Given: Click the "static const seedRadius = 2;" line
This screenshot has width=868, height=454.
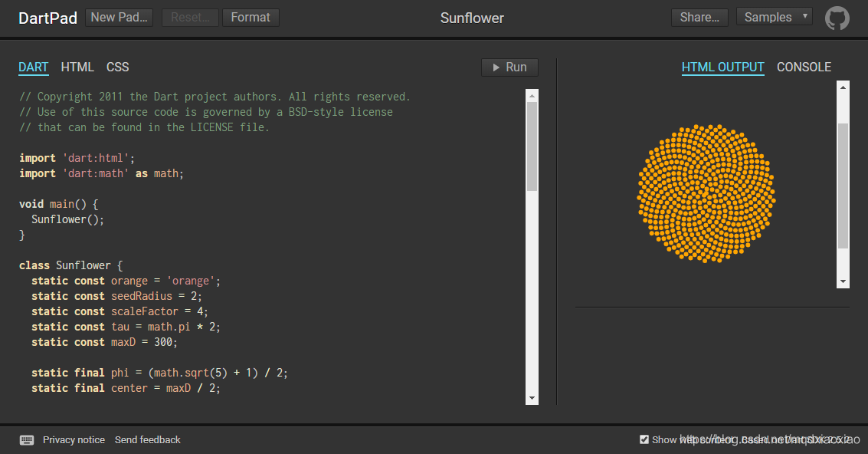Looking at the screenshot, I should 116,296.
